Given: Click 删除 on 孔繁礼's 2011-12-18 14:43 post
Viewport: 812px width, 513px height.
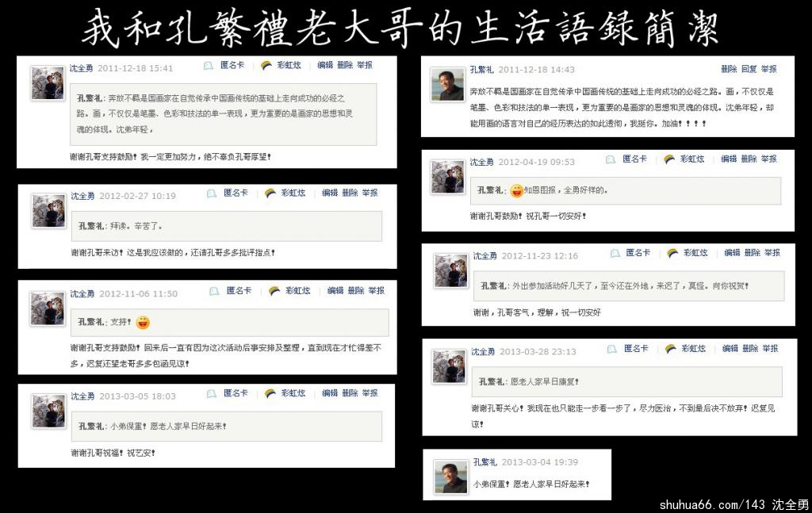Looking at the screenshot, I should coord(729,69).
